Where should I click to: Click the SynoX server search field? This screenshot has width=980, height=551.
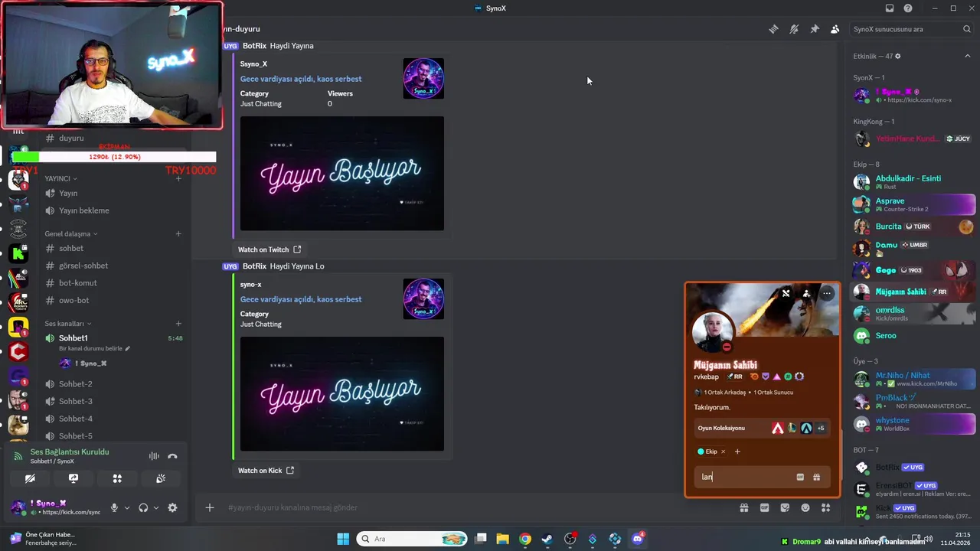click(911, 29)
